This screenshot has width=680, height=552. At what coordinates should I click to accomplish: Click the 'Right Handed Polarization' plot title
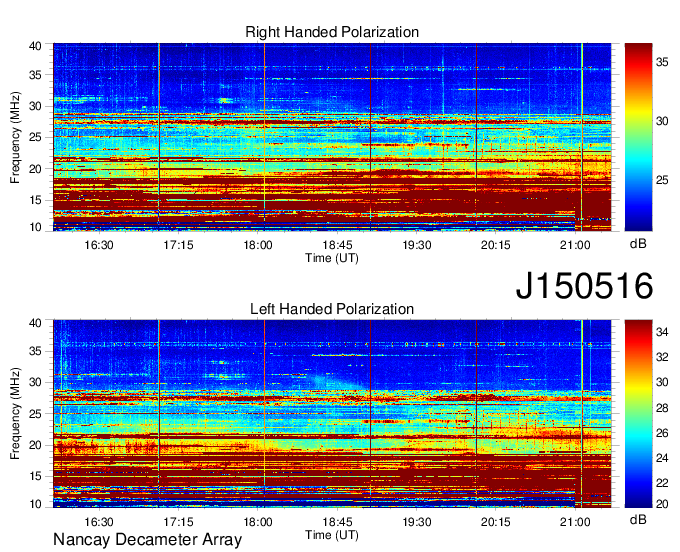[332, 32]
